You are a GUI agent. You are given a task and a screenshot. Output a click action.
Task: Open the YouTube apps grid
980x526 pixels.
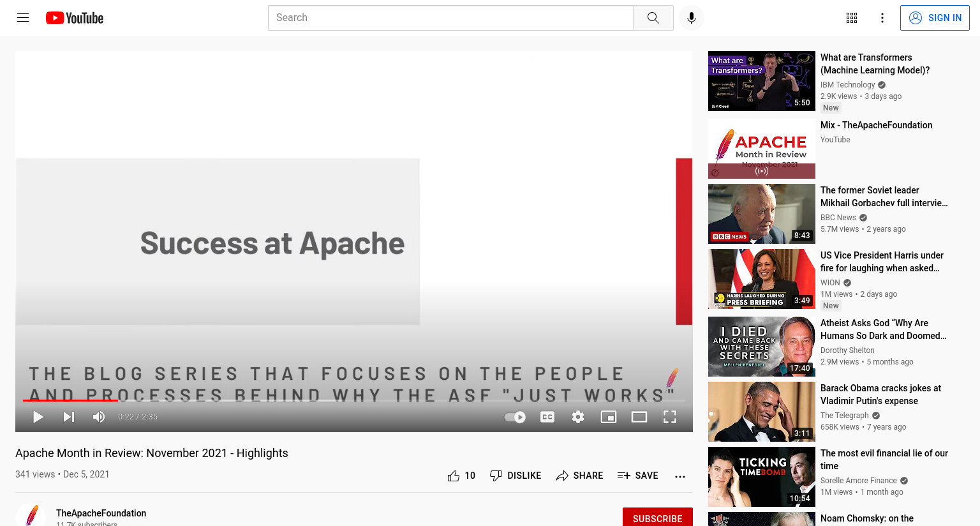(x=852, y=18)
